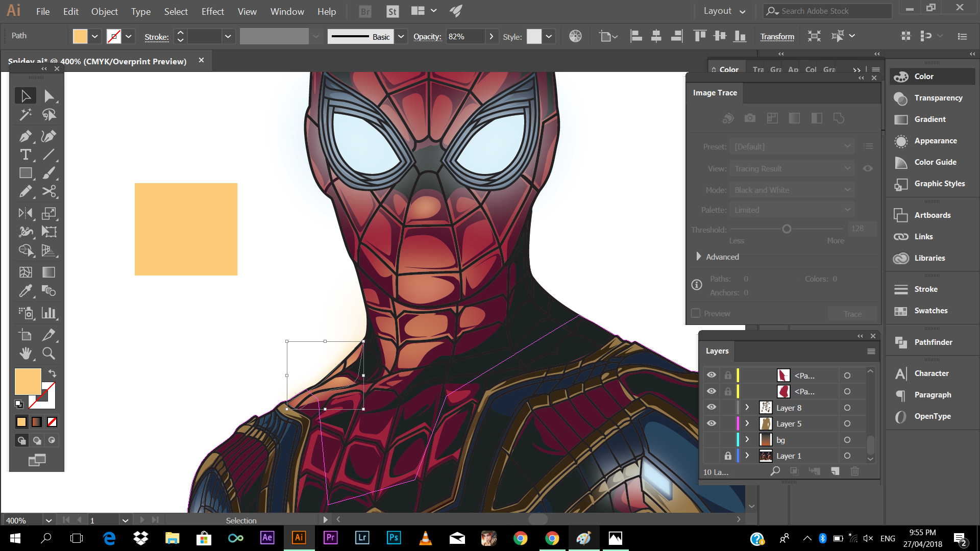Switch to the Image Trace tab
980x551 pixels.
coord(715,93)
